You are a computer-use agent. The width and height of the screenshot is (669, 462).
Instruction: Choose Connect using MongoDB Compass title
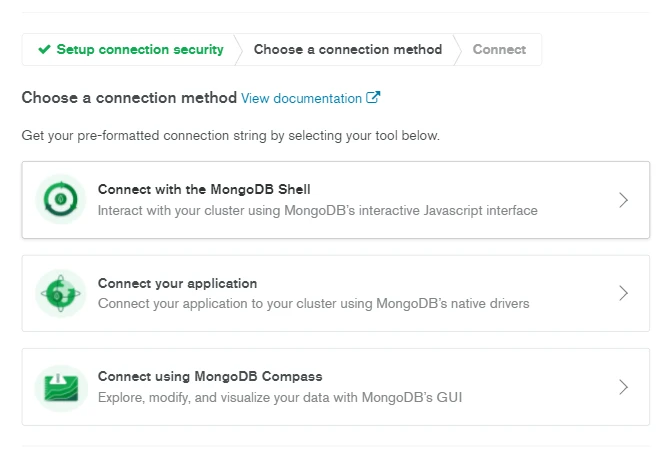(x=209, y=377)
